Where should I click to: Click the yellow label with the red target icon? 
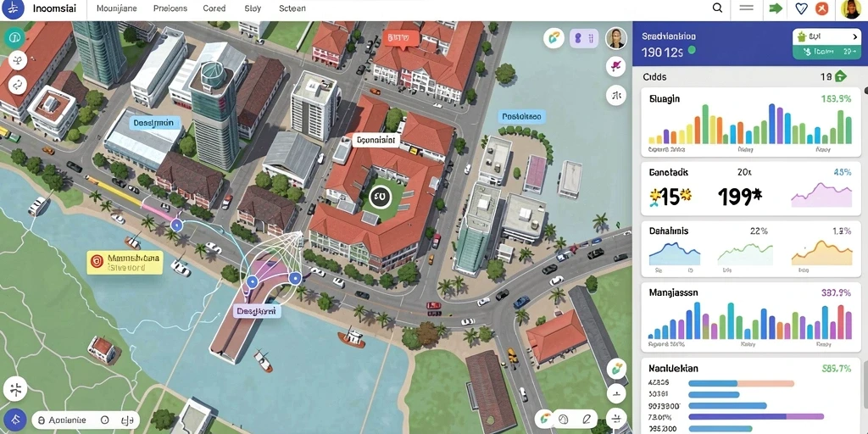click(125, 263)
